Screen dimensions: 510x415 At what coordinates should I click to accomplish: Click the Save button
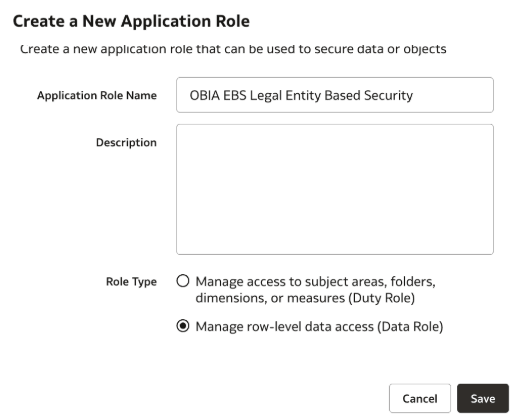(483, 398)
